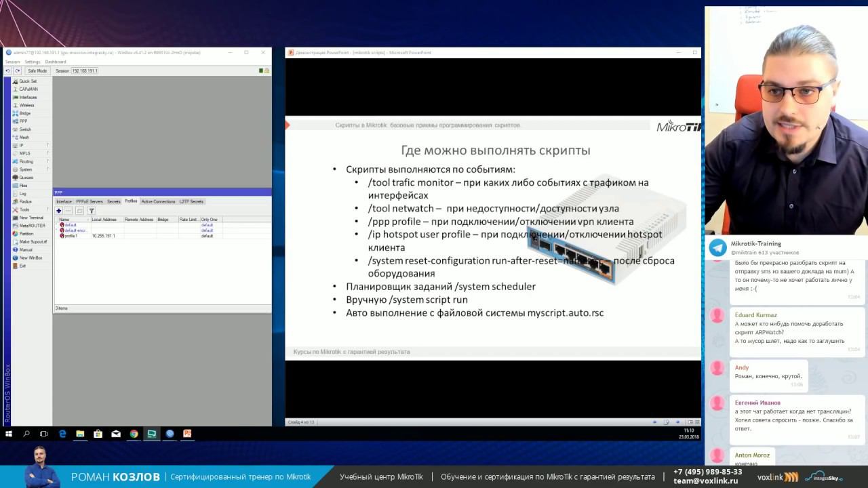Launch New WinBox from sidebar
The height and width of the screenshot is (488, 868).
(x=31, y=258)
